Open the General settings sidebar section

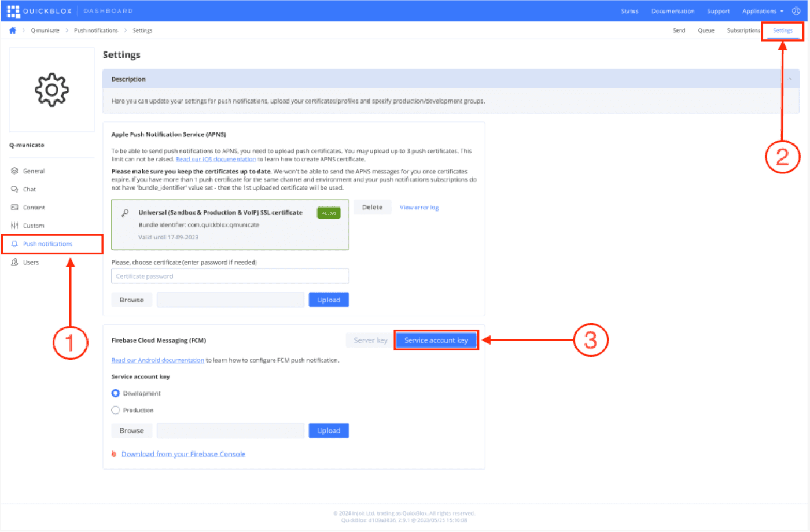click(x=35, y=171)
